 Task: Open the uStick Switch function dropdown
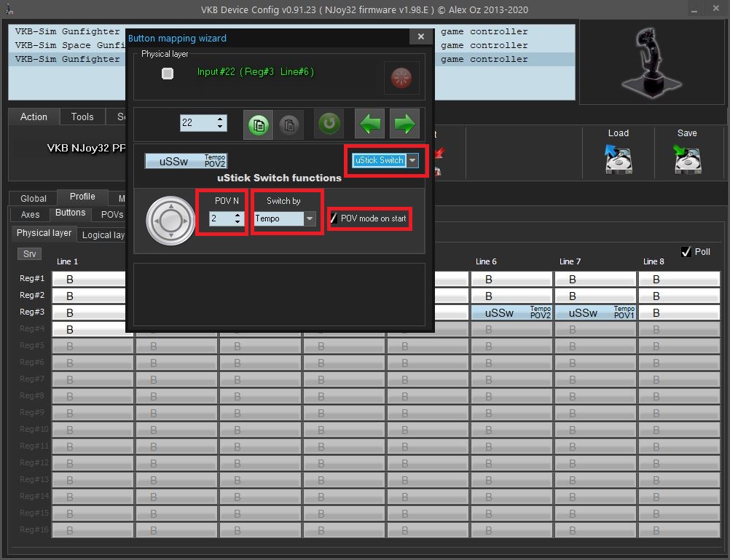pos(412,160)
